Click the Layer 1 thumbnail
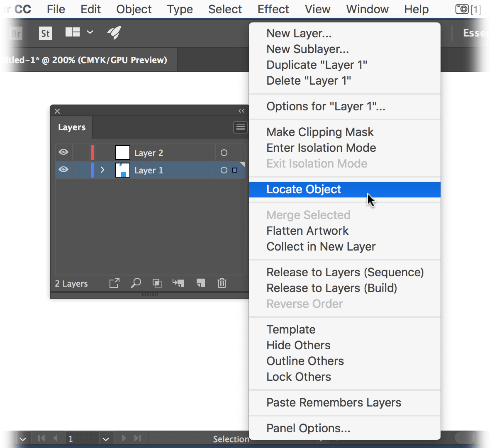 123,170
